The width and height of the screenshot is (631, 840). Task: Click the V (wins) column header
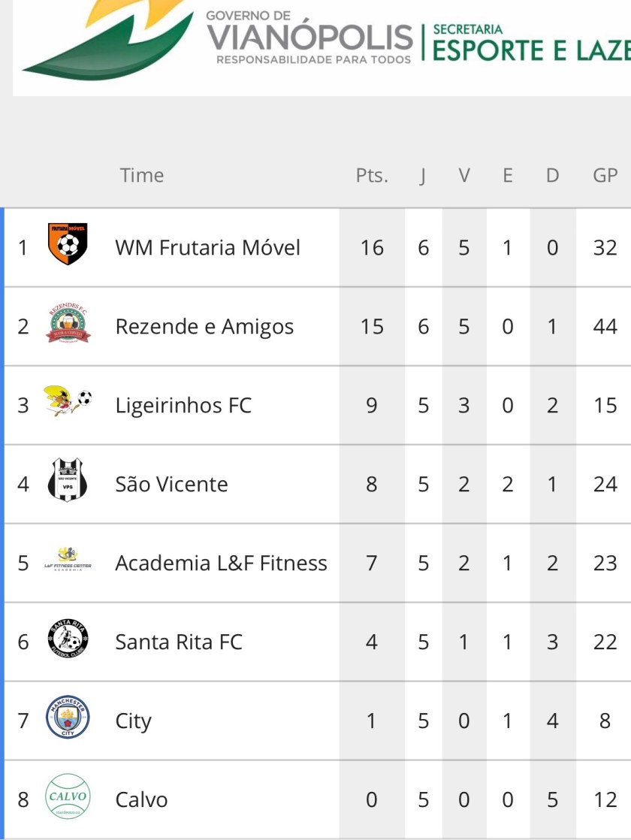coord(464,176)
